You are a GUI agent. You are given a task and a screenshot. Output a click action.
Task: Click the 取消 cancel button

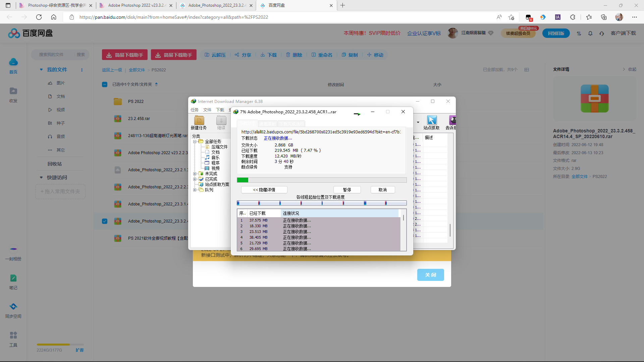coord(383,190)
